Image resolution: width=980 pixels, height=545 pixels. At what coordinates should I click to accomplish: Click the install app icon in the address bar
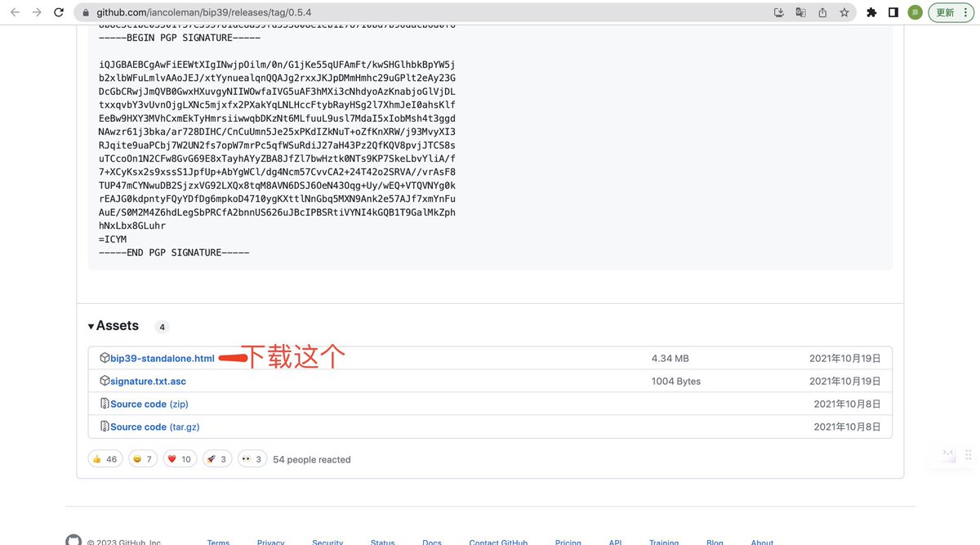(x=778, y=12)
